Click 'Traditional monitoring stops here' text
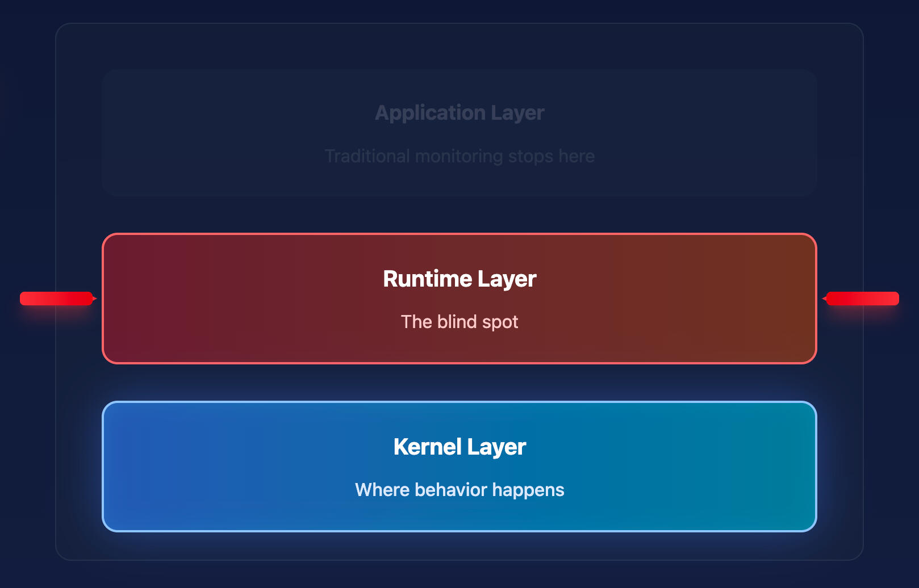Image resolution: width=919 pixels, height=588 pixels. 459,156
